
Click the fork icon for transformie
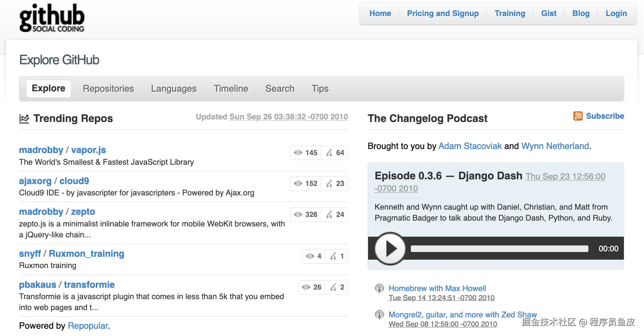(333, 287)
